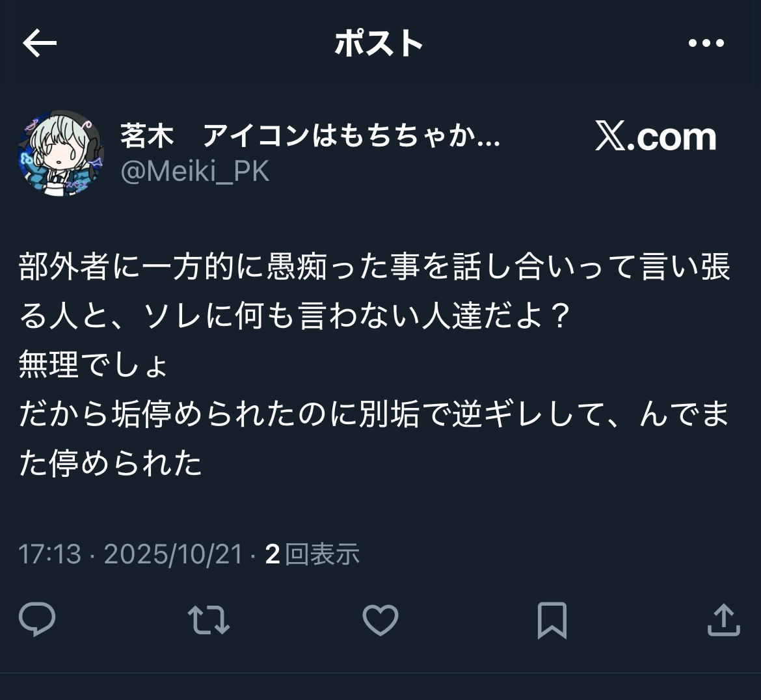Open the three-dot more options menu
This screenshot has height=700, width=761.
click(706, 43)
